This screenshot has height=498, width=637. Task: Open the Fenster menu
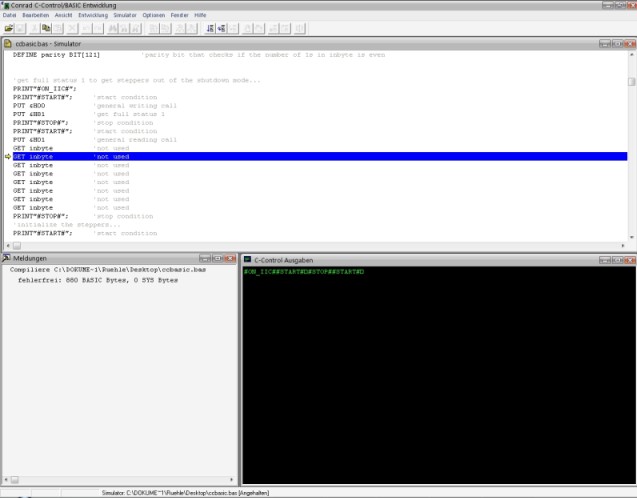point(179,15)
